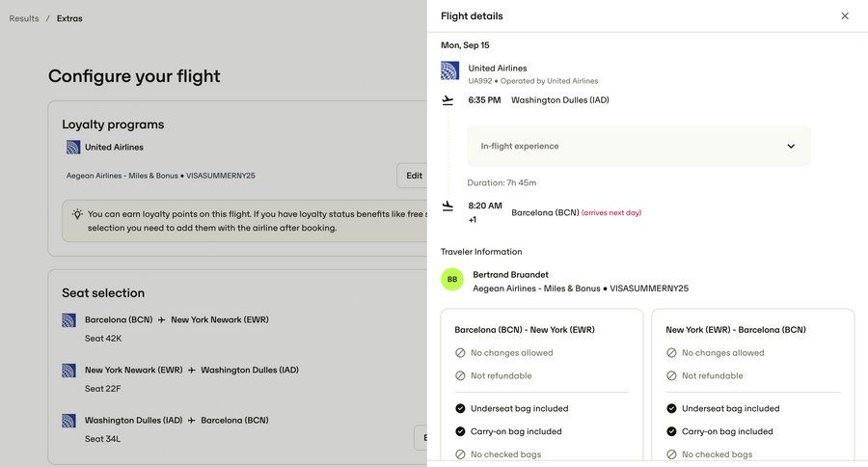Click the departure plane icon at 6:35 PM

point(448,100)
